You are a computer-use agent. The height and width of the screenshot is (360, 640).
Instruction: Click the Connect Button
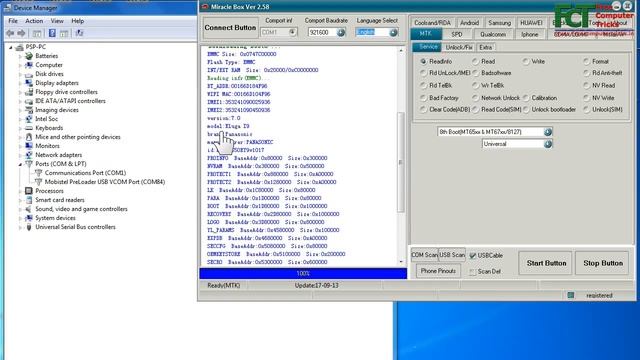tap(230, 28)
